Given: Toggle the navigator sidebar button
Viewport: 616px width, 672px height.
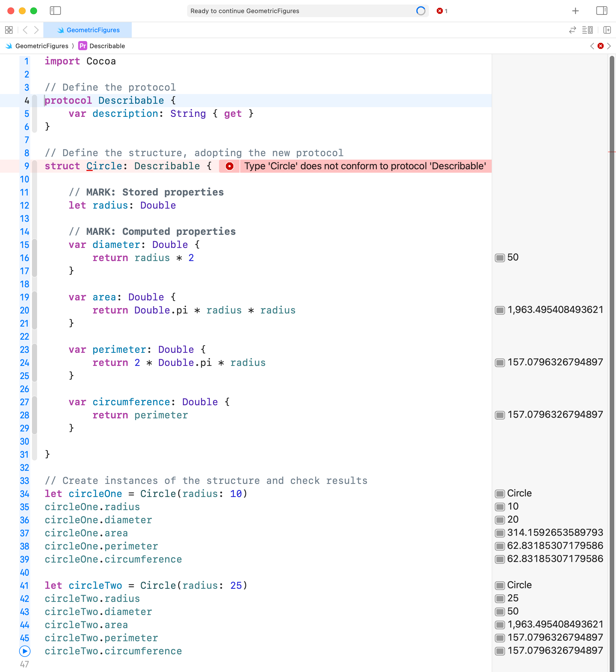Looking at the screenshot, I should [x=55, y=11].
